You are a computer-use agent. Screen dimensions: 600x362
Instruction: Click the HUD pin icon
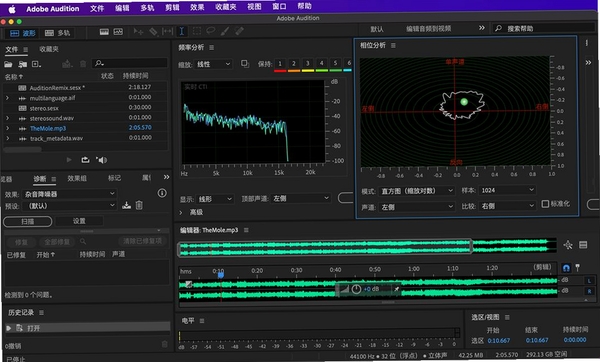click(x=397, y=289)
